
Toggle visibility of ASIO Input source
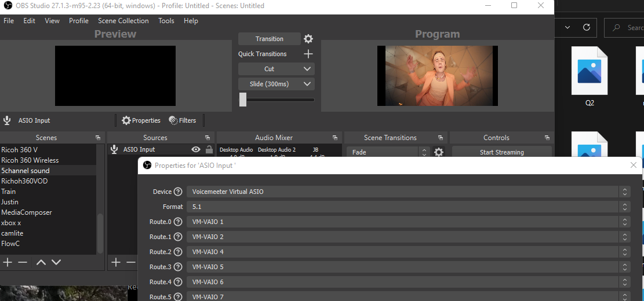[x=196, y=149]
